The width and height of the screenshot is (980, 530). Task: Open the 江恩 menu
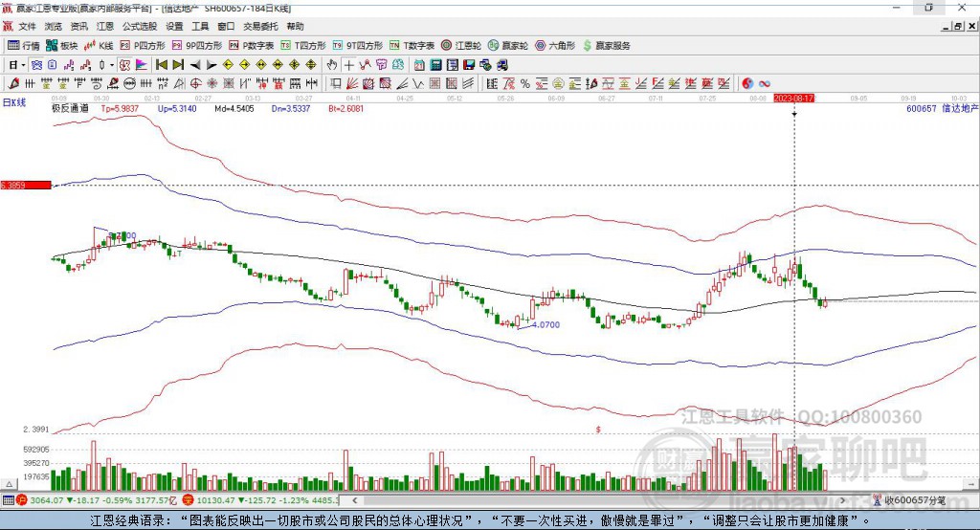tap(105, 26)
